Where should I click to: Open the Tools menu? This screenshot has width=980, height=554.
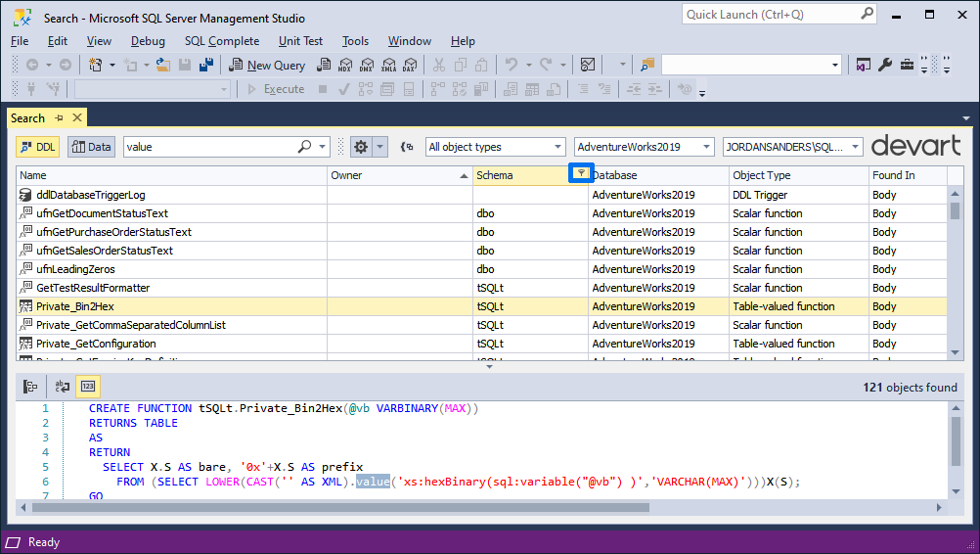point(355,41)
